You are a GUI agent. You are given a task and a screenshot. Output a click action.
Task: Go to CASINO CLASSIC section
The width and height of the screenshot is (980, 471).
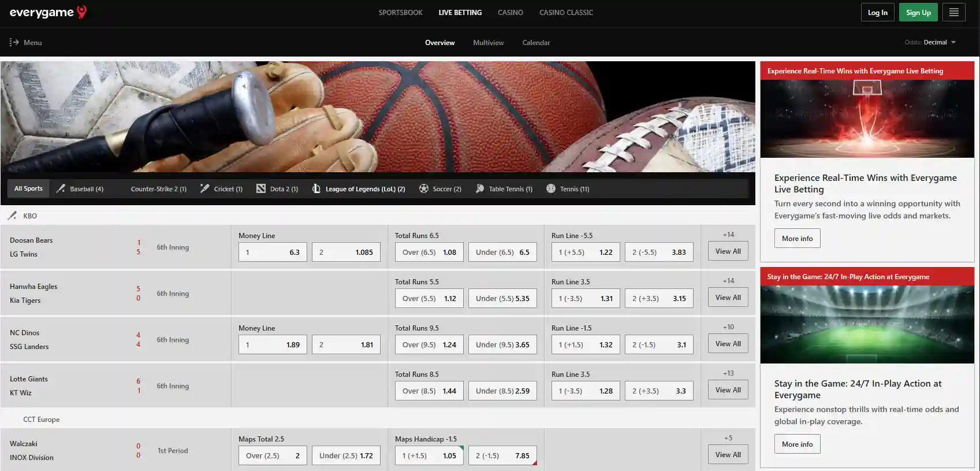coord(566,13)
